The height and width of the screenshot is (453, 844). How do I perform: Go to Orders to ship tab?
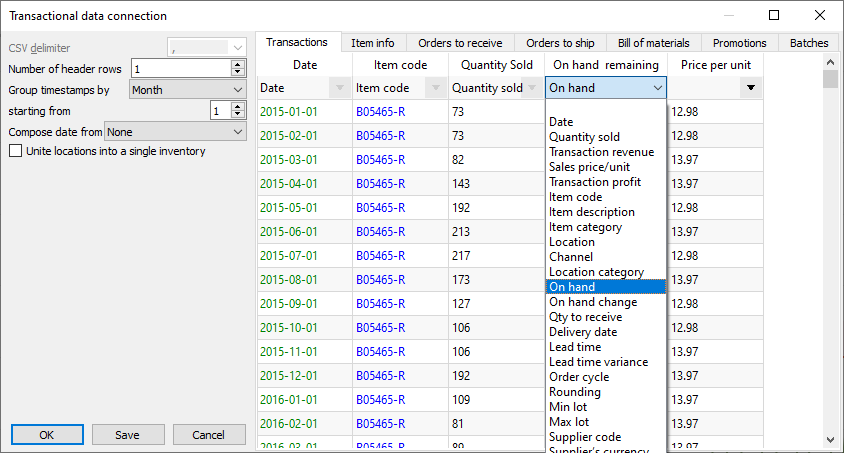tap(560, 43)
